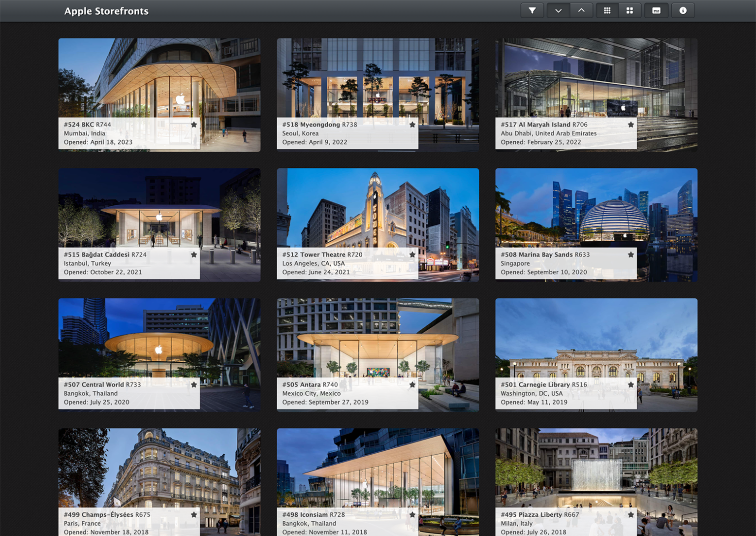Click the "Washington, DC, USA" location line
The image size is (756, 536).
pyautogui.click(x=532, y=393)
